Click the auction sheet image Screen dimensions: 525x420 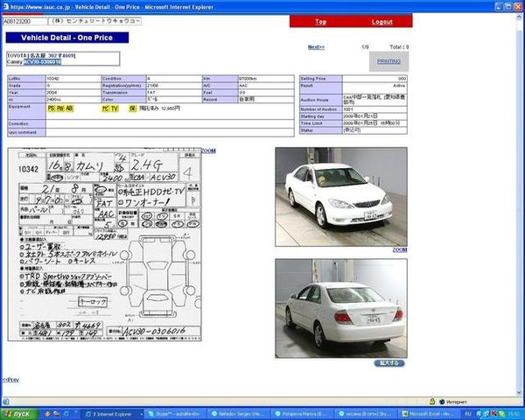point(104,244)
